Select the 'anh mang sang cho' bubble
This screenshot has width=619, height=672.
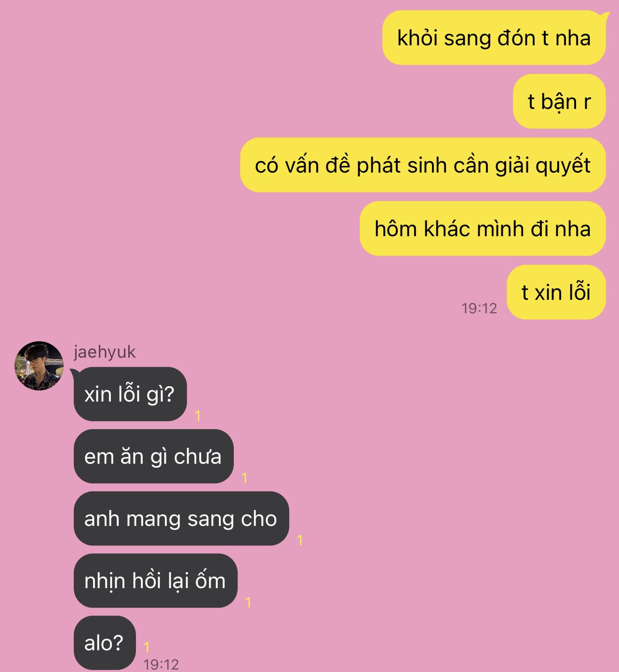pyautogui.click(x=181, y=518)
